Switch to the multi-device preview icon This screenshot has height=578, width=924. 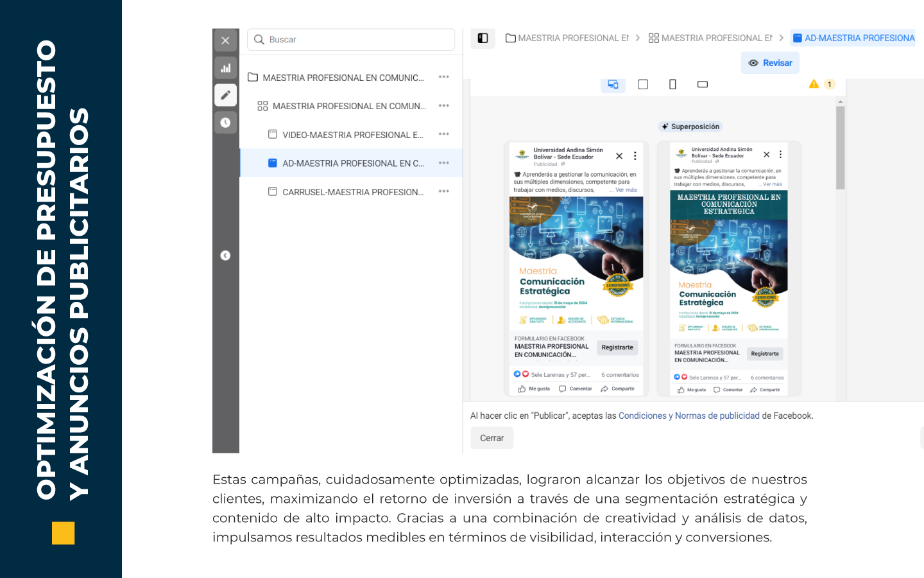coord(613,84)
